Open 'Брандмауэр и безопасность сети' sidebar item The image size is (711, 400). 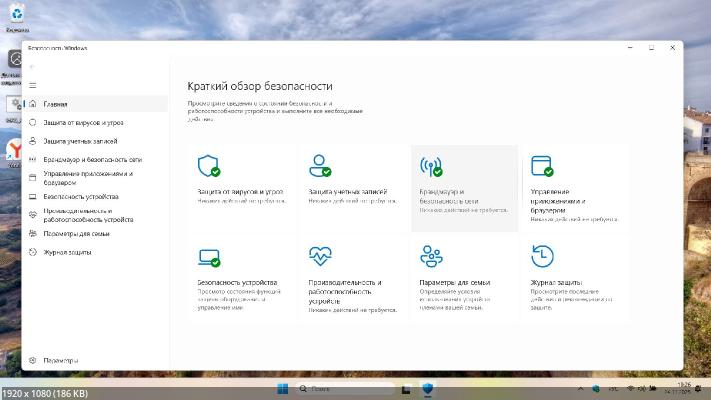(92, 159)
